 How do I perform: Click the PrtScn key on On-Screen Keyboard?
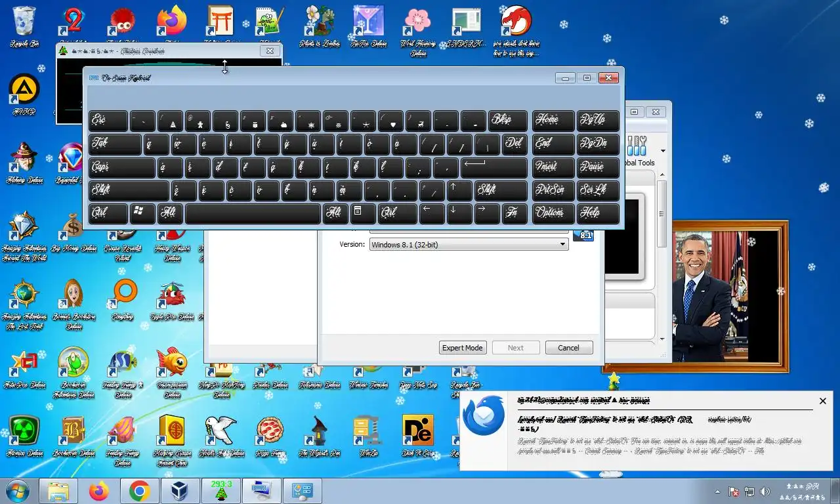pyautogui.click(x=553, y=190)
